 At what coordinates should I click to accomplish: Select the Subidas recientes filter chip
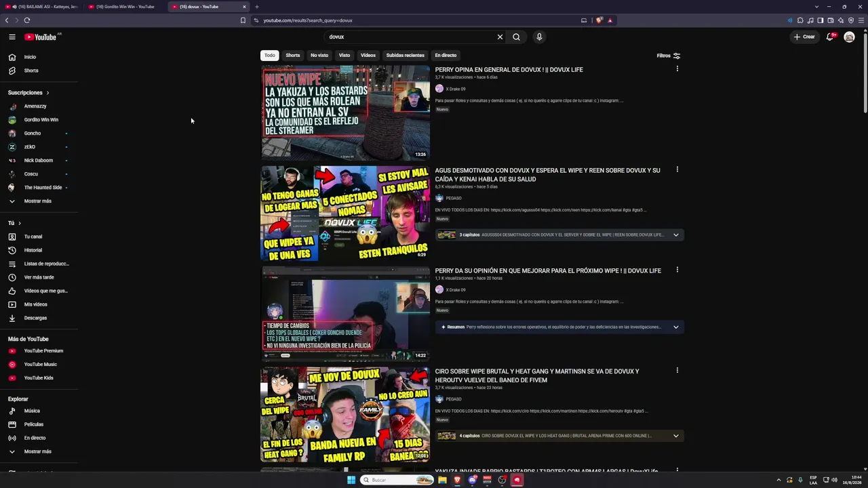click(406, 56)
